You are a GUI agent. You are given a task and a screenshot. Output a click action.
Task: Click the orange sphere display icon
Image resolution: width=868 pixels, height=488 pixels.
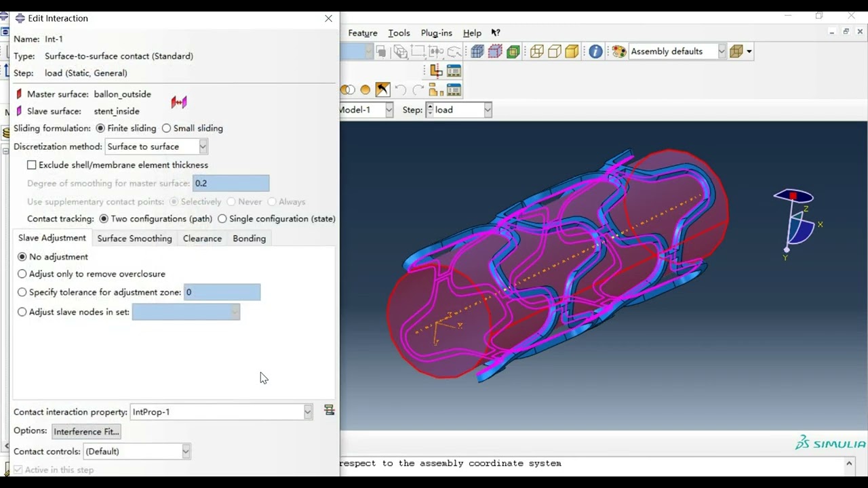366,89
